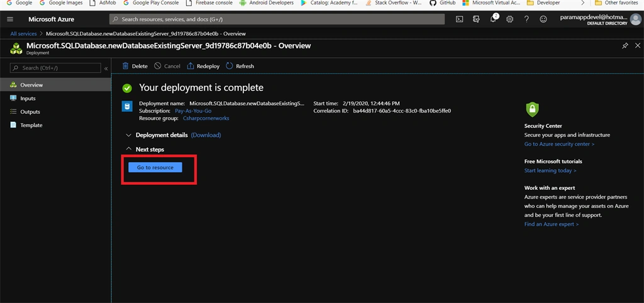Viewport: 644px width, 303px height.
Task: Open Inputs in the left menu
Action: (55, 99)
